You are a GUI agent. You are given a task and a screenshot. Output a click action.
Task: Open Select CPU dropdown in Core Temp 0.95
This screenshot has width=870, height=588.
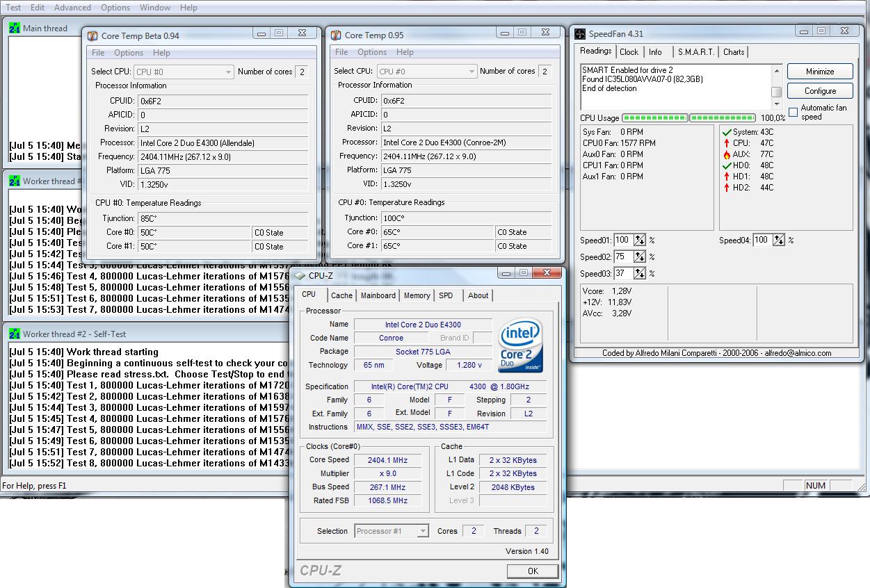426,71
